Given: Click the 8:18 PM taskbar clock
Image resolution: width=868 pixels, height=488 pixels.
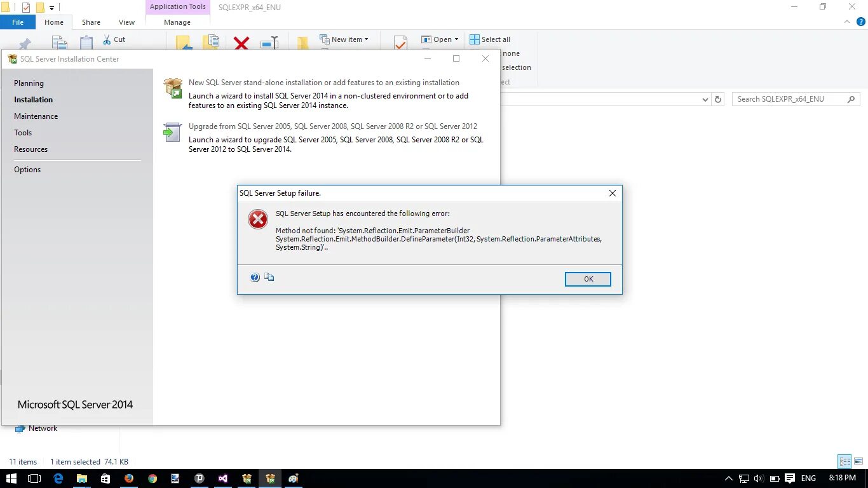Looking at the screenshot, I should (842, 478).
